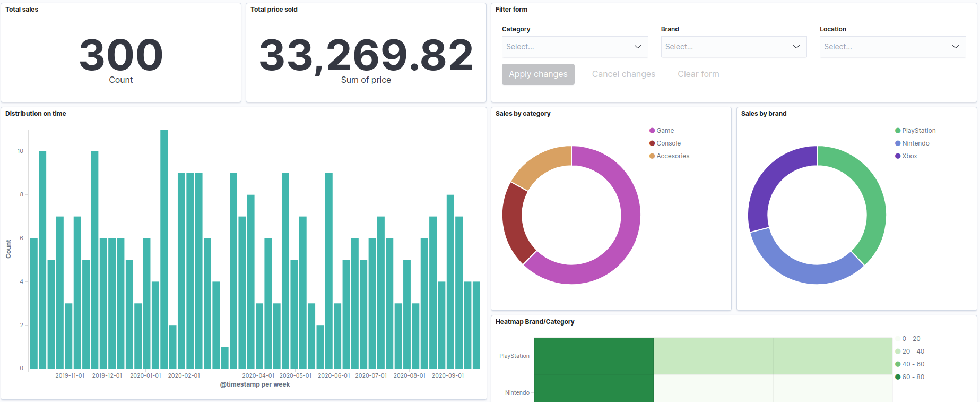980x402 pixels.
Task: Click the PlayStation heatmap row label
Action: [x=514, y=356]
